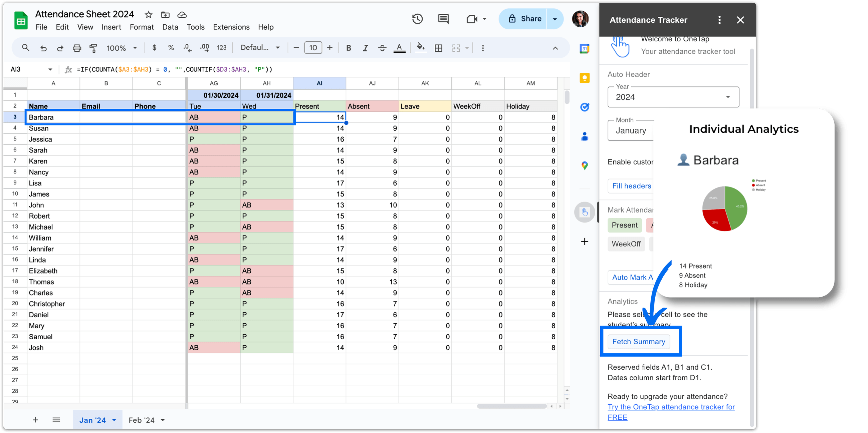Switch to the Feb '24 sheet tab

(x=141, y=420)
